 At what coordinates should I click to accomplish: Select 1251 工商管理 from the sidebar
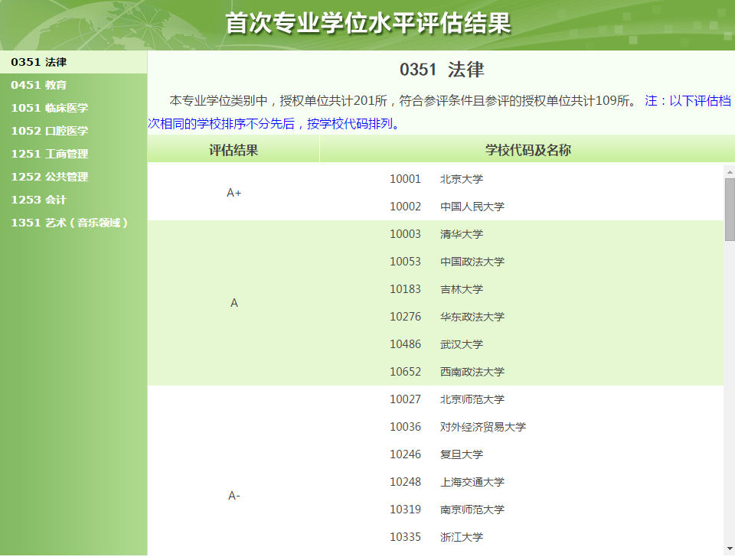(50, 154)
